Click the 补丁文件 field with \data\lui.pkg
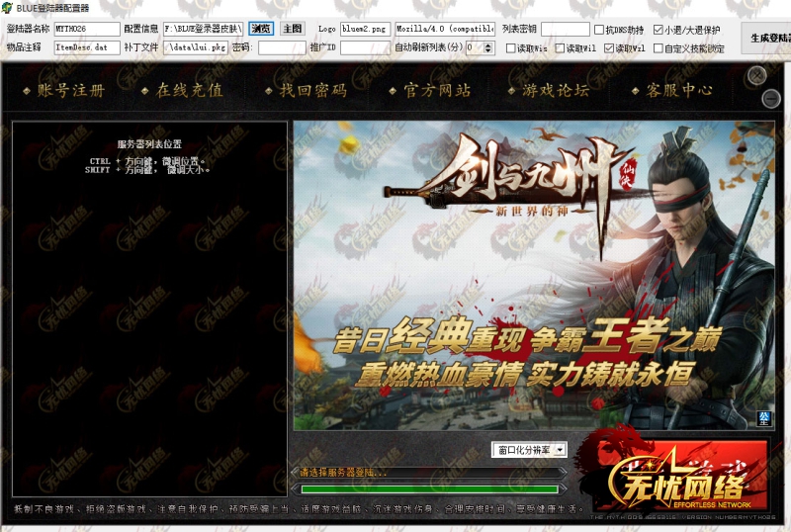Image resolution: width=791 pixels, height=532 pixels. tap(196, 47)
